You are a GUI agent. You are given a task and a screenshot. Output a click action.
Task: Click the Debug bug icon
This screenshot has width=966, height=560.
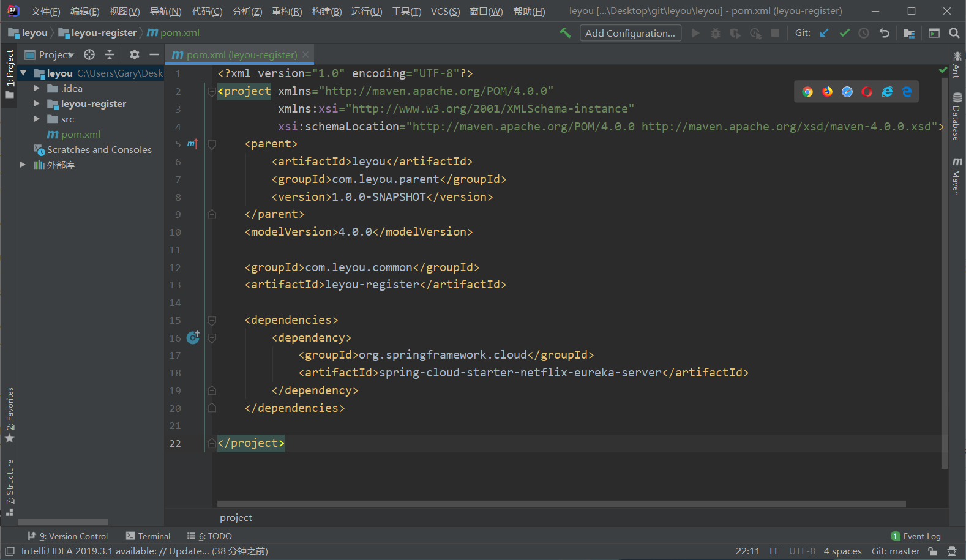(715, 33)
